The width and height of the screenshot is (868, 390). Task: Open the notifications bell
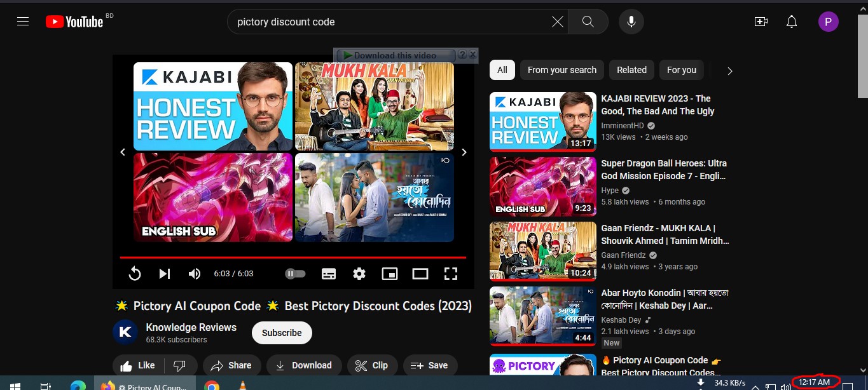tap(792, 22)
